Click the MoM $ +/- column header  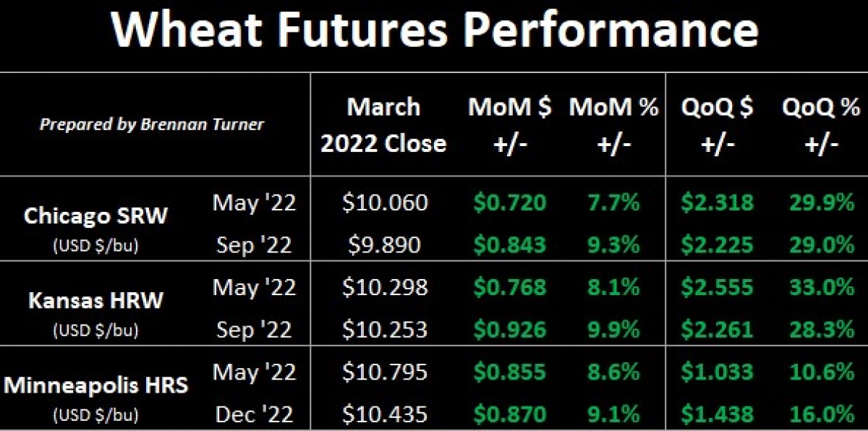510,124
